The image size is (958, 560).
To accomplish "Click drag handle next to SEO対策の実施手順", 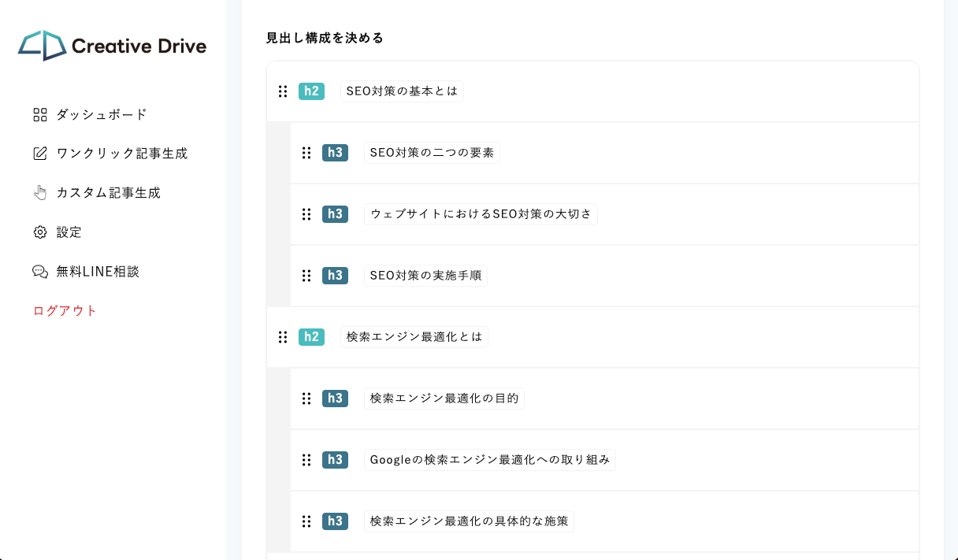I will pyautogui.click(x=306, y=276).
